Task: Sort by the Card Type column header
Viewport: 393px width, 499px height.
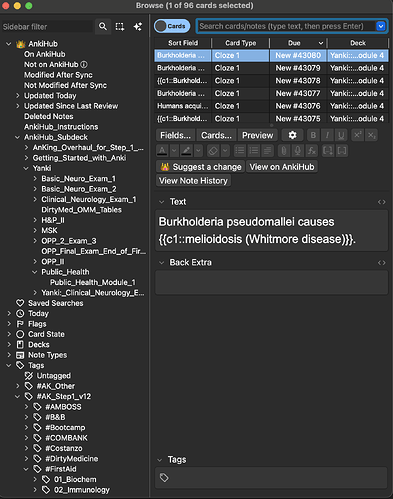Action: [241, 43]
